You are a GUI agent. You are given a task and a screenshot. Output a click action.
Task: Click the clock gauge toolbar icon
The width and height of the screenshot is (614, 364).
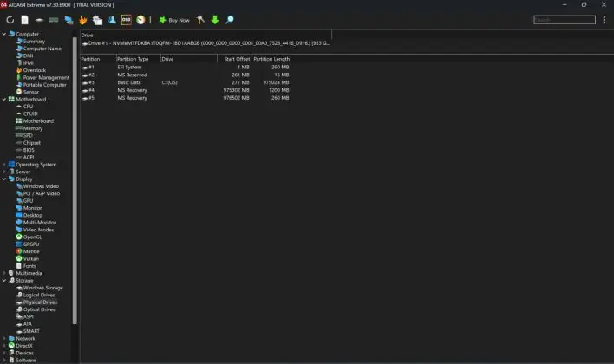click(x=140, y=20)
